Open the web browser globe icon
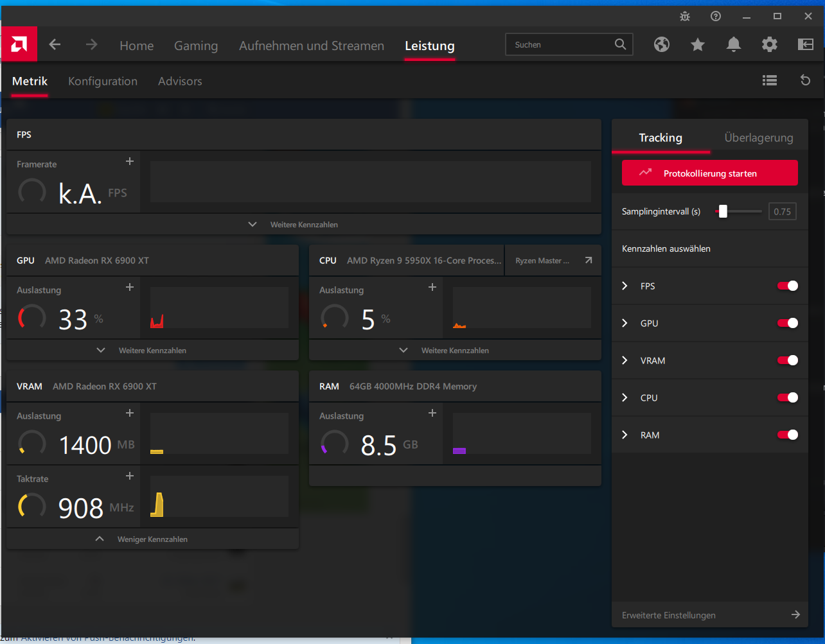The width and height of the screenshot is (825, 644). point(662,44)
